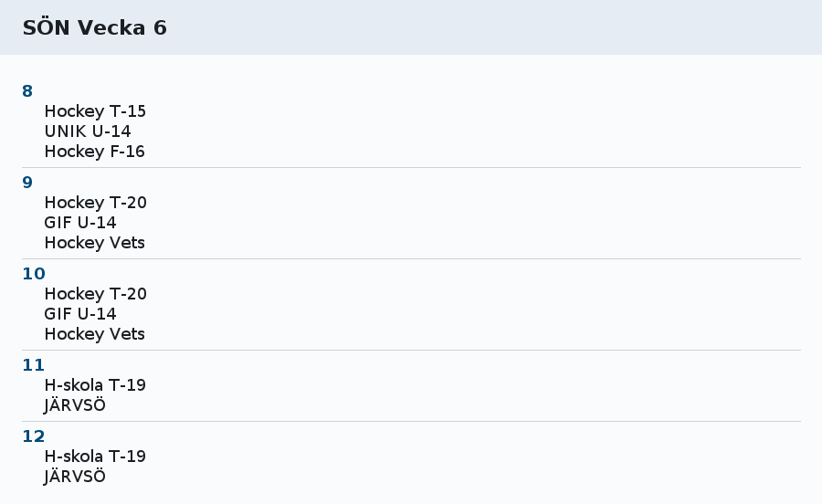Screen dimensions: 822x504
Task: Click Hockey Vets under hour 10
Action: (x=95, y=334)
